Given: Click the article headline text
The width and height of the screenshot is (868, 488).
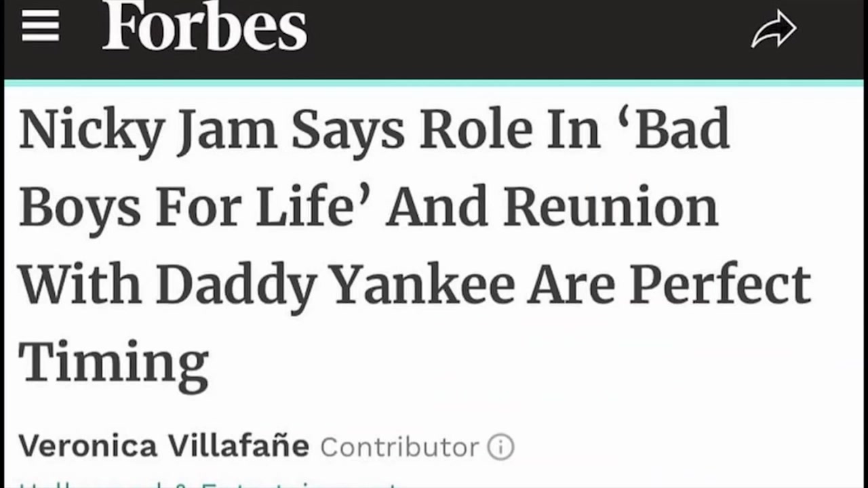Looking at the screenshot, I should [x=414, y=246].
